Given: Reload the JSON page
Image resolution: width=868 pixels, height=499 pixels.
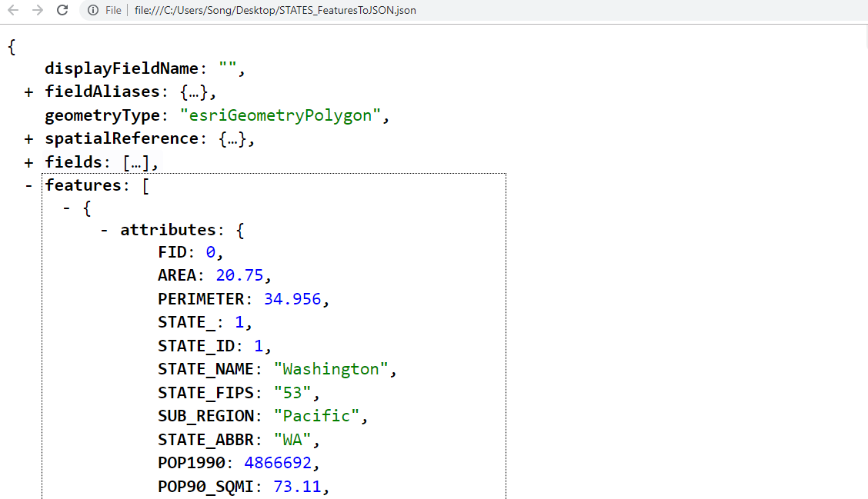Looking at the screenshot, I should (62, 10).
